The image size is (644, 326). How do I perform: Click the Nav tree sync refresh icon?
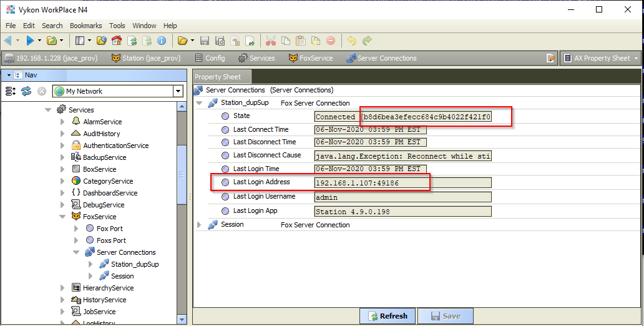[x=26, y=91]
